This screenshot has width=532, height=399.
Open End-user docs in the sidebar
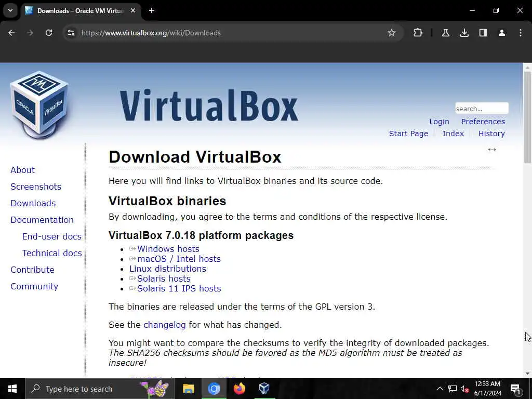[51, 236]
